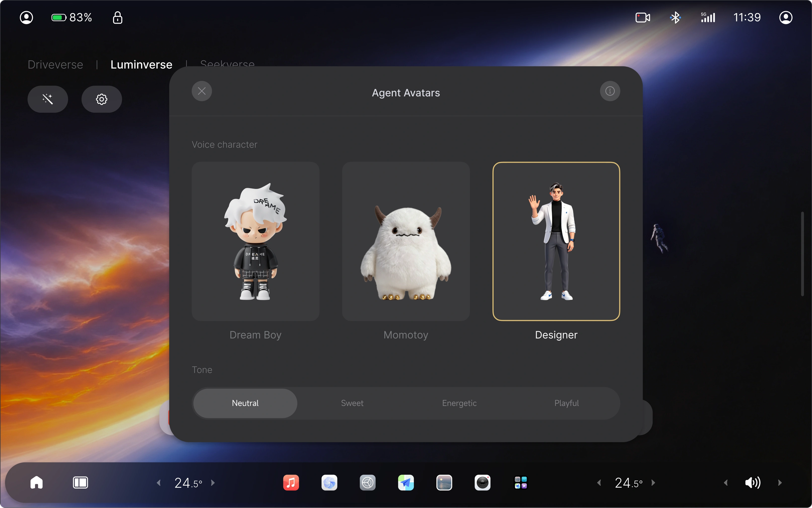This screenshot has width=812, height=508.
Task: Tap the 5G signal strength icon
Action: pyautogui.click(x=708, y=17)
